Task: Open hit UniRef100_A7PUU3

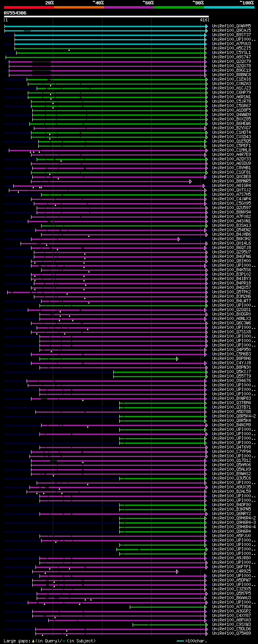Action: click(x=231, y=44)
